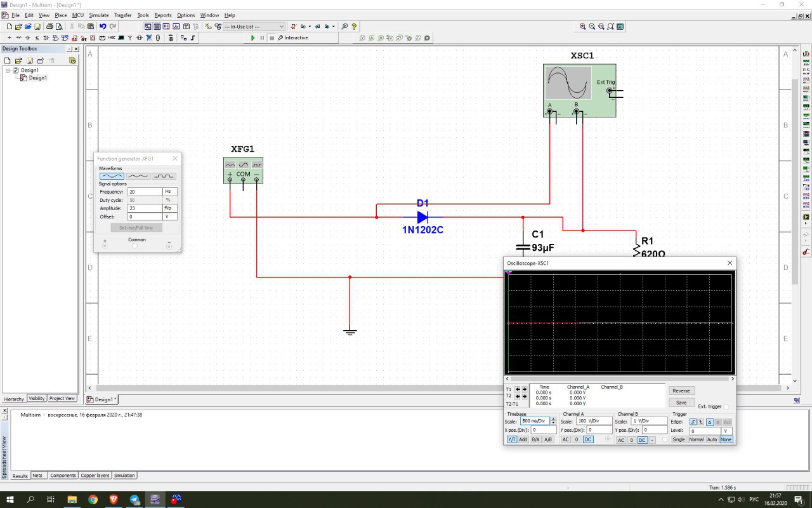Toggle Design1 checkbox in tree
This screenshot has height=508, width=812.
coord(16,70)
